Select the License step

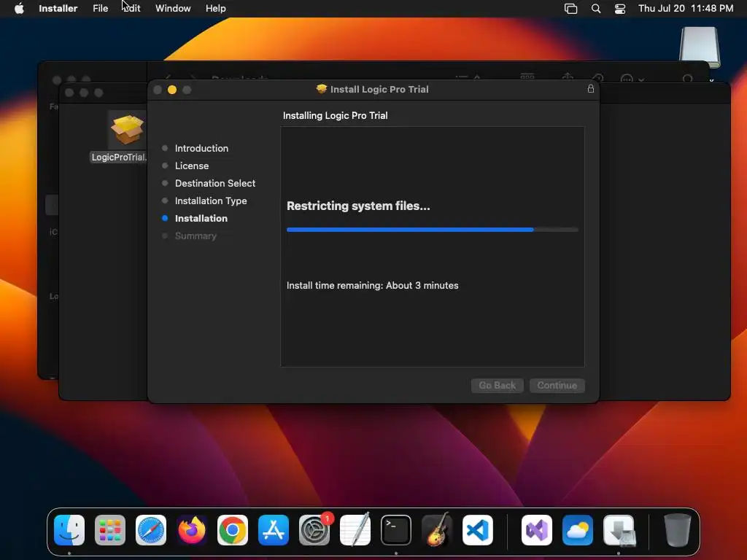[x=192, y=166]
